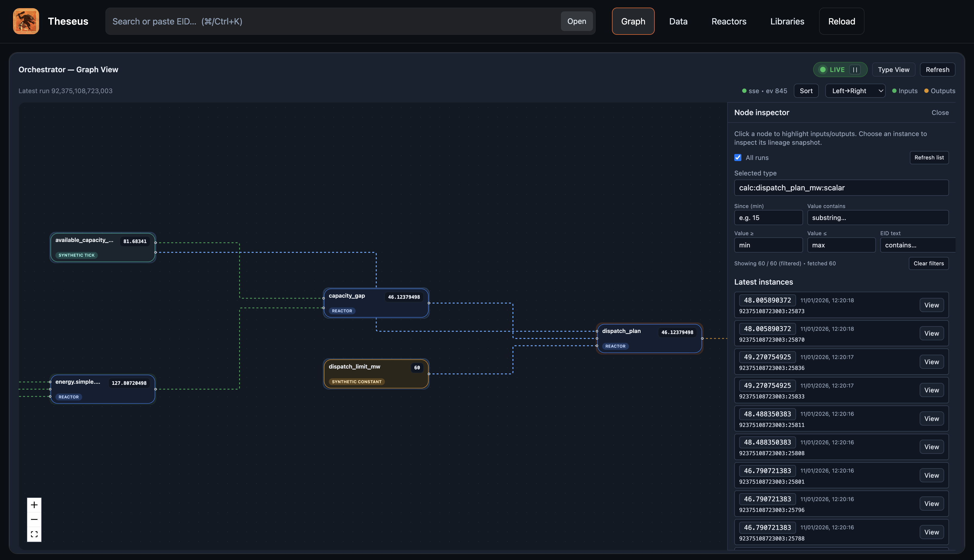Click the green LIVE indicator dot

pos(823,70)
